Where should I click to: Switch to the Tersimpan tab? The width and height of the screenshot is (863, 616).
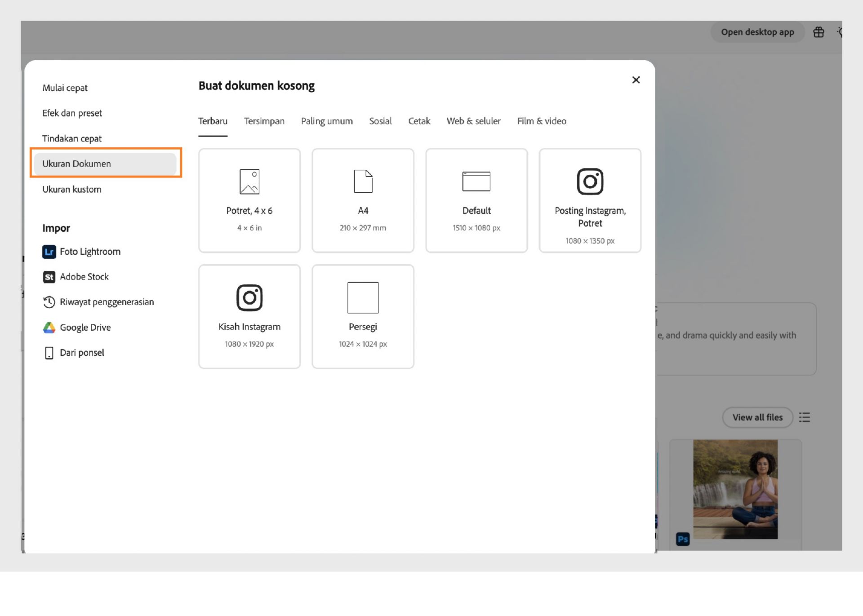pos(264,121)
